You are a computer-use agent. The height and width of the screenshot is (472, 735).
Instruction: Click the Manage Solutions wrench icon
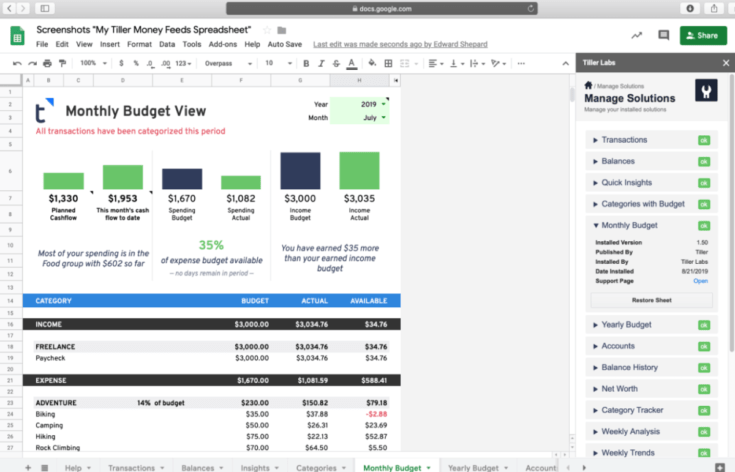coord(706,90)
